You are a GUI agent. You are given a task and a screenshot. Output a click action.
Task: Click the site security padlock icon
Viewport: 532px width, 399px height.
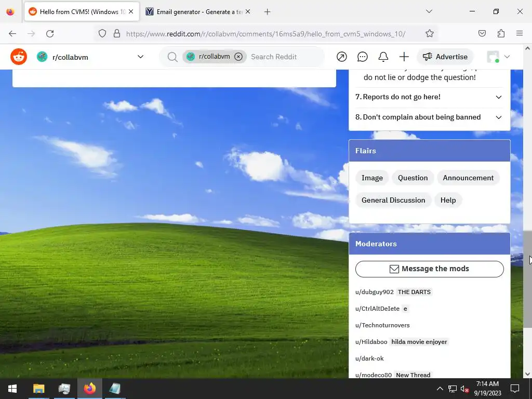coord(117,34)
